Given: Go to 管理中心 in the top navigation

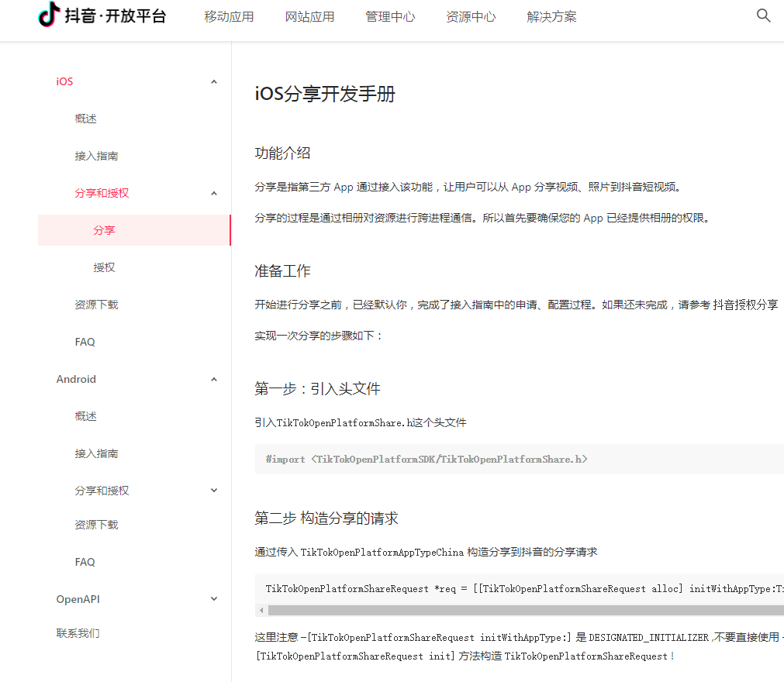Looking at the screenshot, I should click(390, 16).
